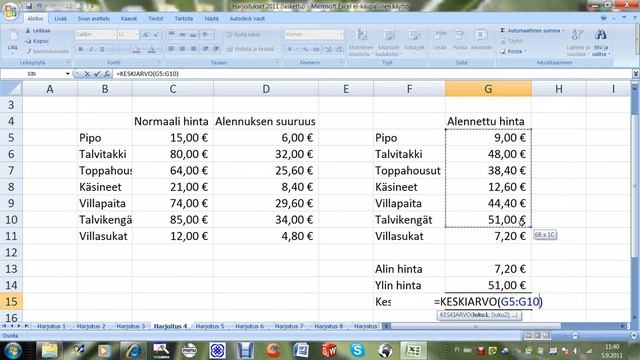Image resolution: width=640 pixels, height=360 pixels.
Task: Align text right in the cell
Action: pos(193,49)
